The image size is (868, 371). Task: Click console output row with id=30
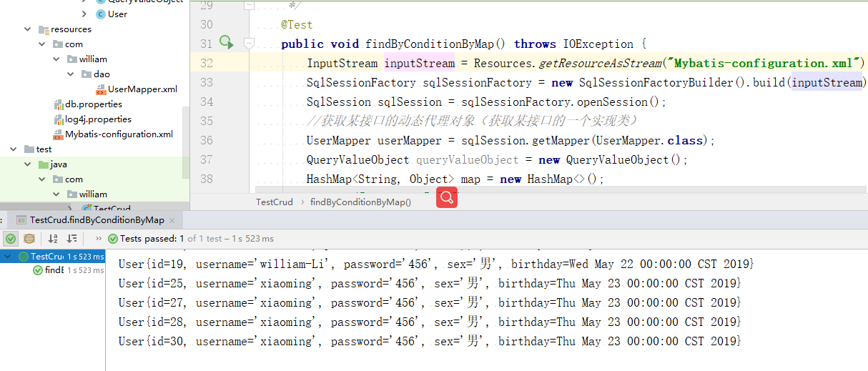430,341
